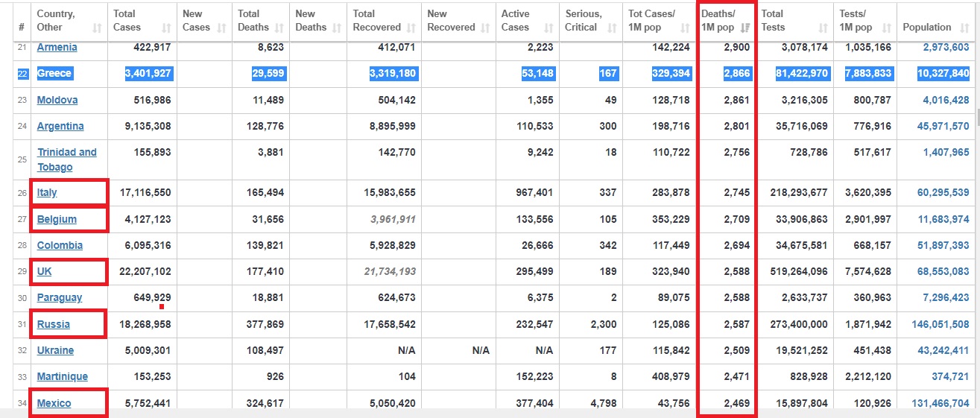This screenshot has height=418, width=980.
Task: Select the highlighted Greece row name
Action: click(x=54, y=73)
